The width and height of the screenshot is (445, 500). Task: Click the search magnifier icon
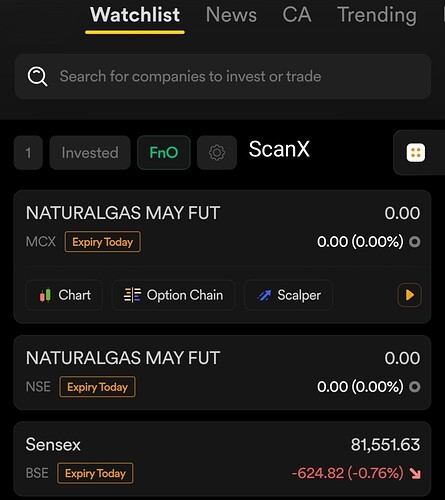pos(37,77)
